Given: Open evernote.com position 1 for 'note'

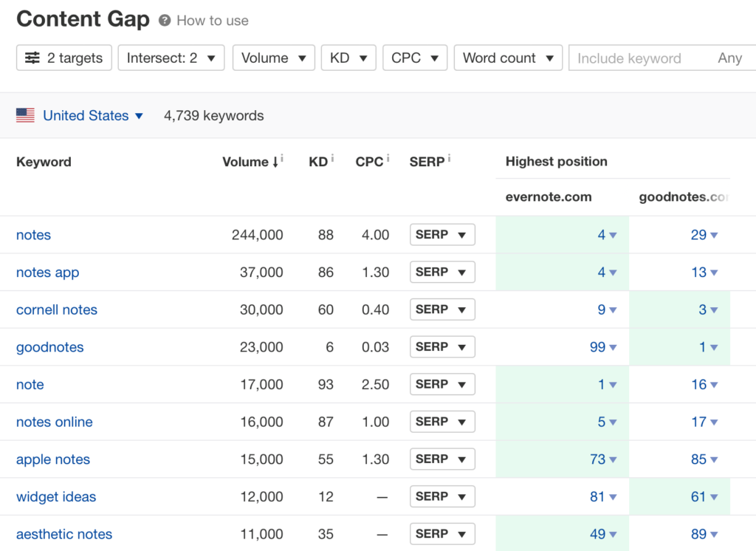Looking at the screenshot, I should click(x=607, y=385).
